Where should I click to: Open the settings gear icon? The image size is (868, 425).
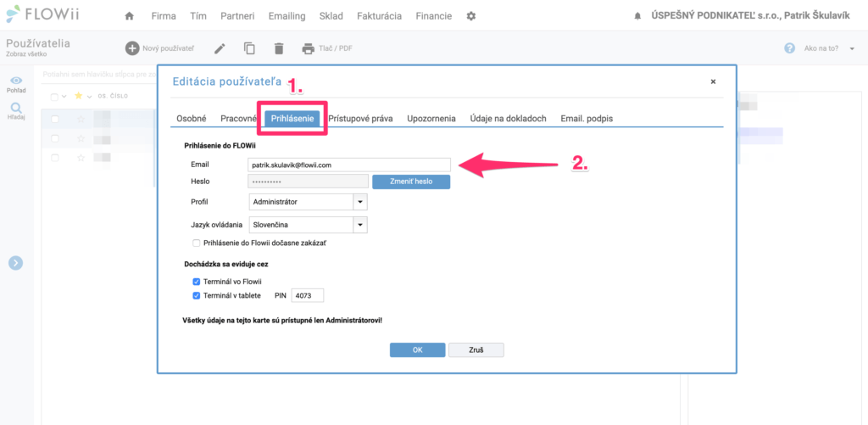point(471,16)
